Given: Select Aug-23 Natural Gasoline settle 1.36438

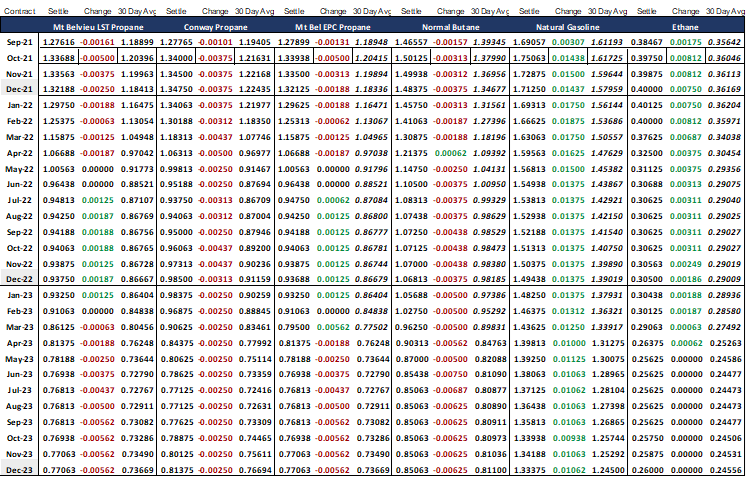Looking at the screenshot, I should (x=529, y=407).
